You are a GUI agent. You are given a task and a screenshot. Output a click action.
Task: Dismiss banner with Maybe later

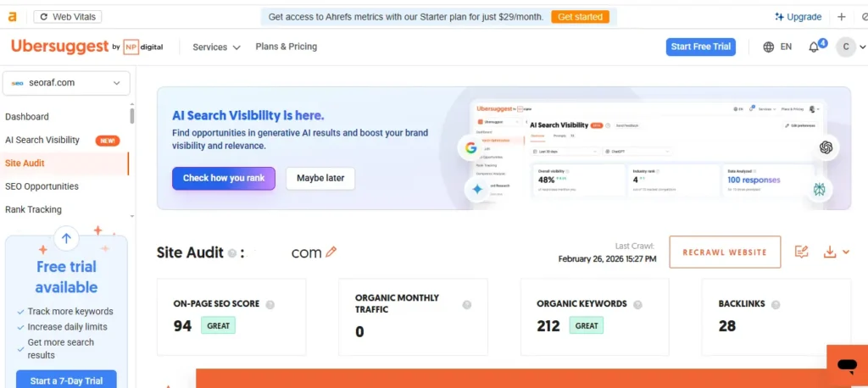click(x=320, y=178)
